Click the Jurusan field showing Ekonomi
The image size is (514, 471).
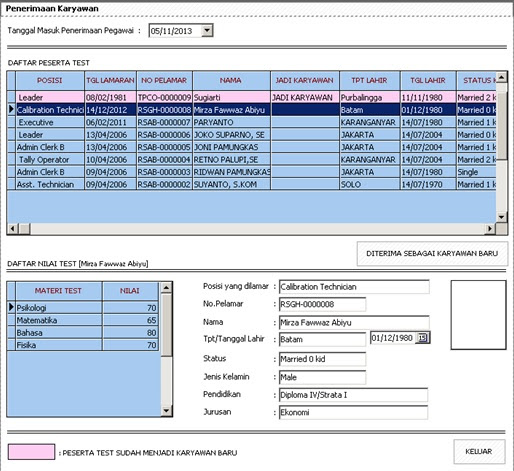353,412
